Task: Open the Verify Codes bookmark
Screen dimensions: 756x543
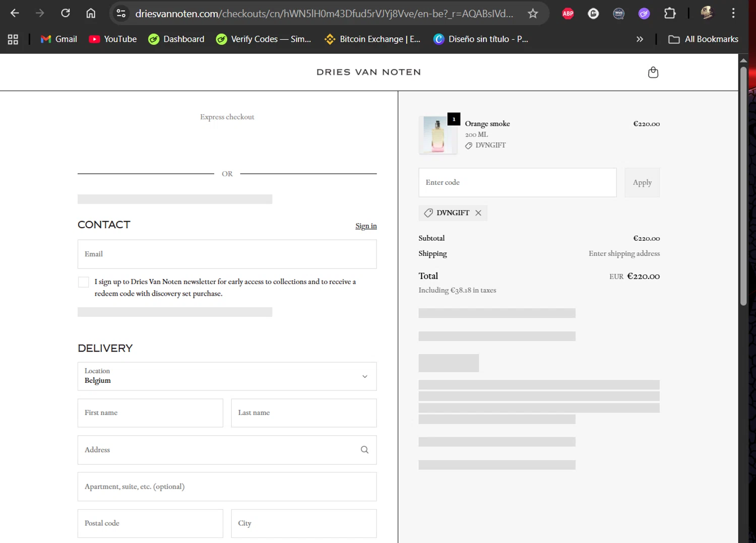Action: 264,39
